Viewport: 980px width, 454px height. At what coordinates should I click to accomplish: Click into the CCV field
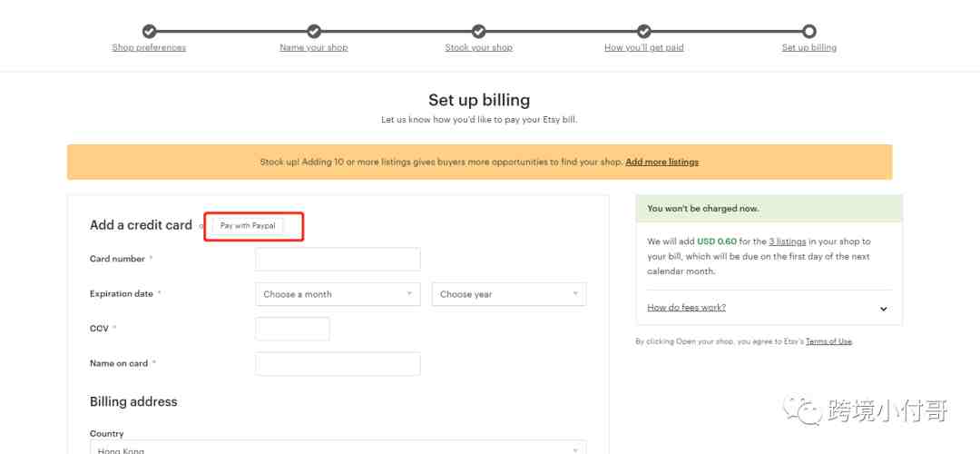[x=292, y=329]
